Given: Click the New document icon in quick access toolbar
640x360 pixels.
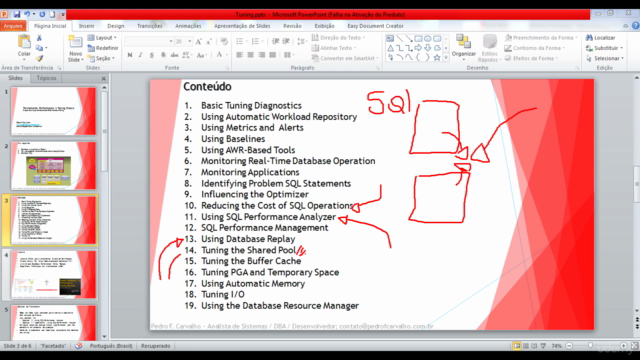Looking at the screenshot, I should 52,14.
